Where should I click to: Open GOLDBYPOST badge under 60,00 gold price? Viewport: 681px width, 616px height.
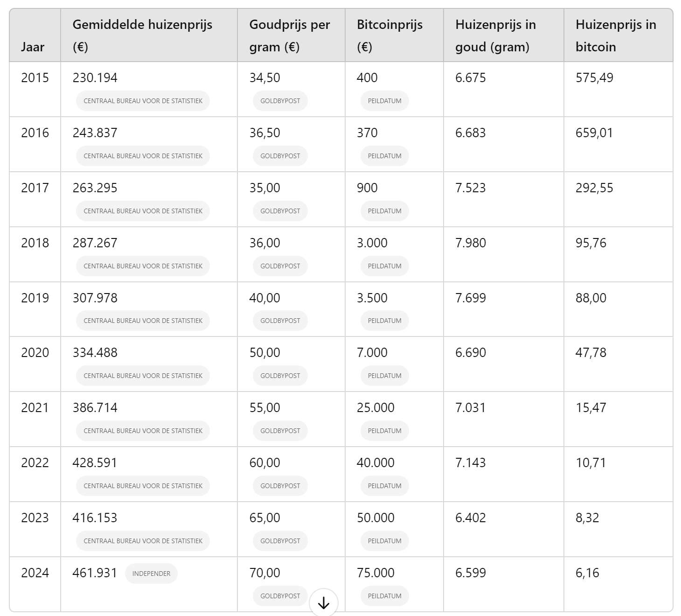tap(280, 486)
